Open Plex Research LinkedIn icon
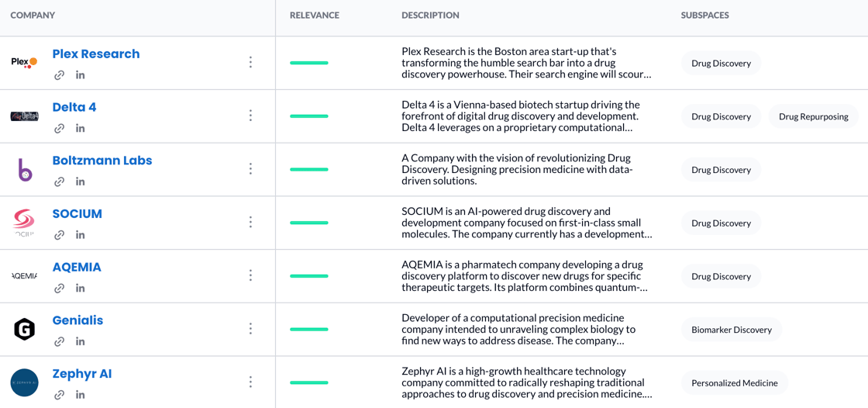This screenshot has width=868, height=408. coord(81,75)
